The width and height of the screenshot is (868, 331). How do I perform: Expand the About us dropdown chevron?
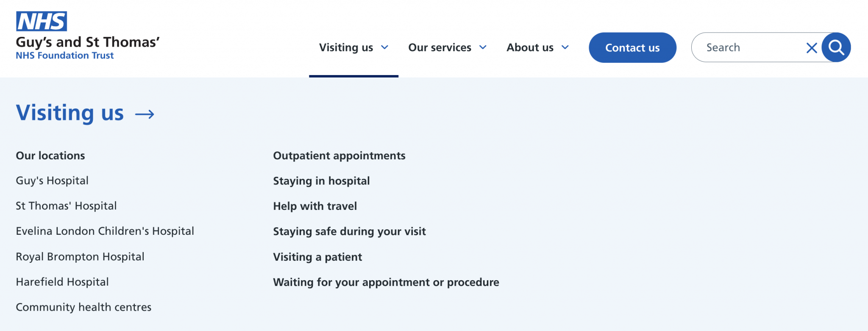(x=565, y=47)
